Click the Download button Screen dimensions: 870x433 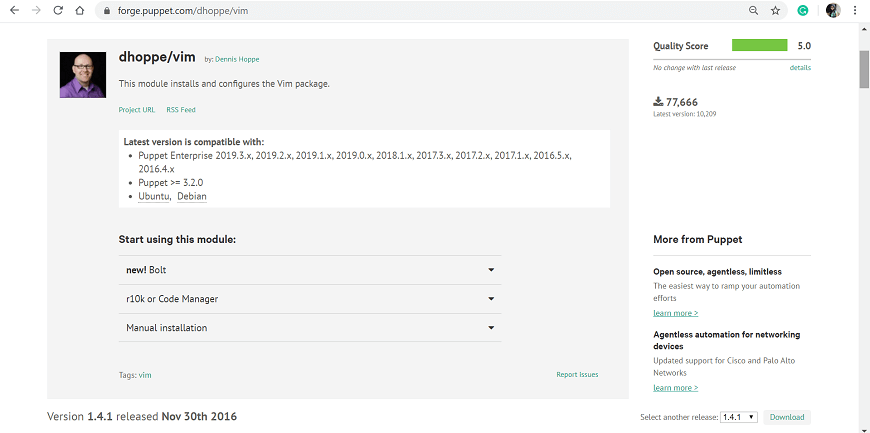787,417
